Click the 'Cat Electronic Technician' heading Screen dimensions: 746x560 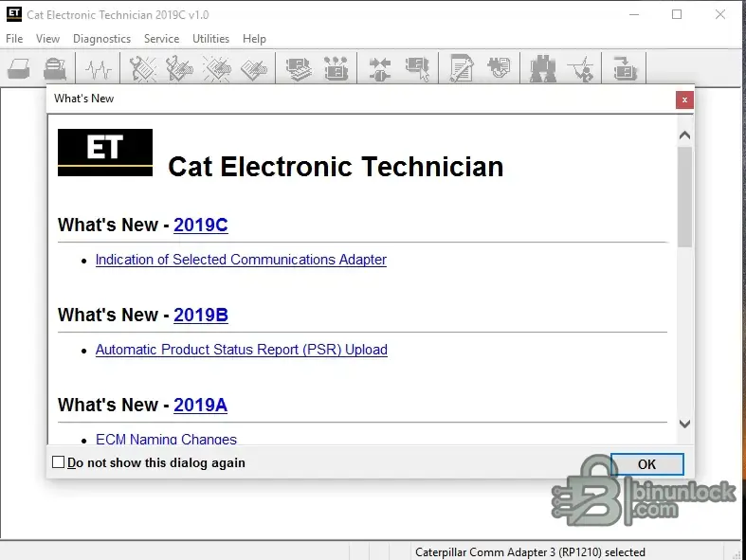(336, 167)
